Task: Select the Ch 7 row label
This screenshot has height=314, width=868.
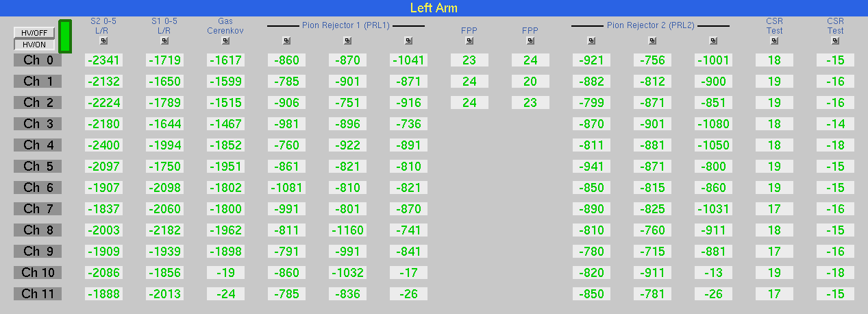Action: 38,209
